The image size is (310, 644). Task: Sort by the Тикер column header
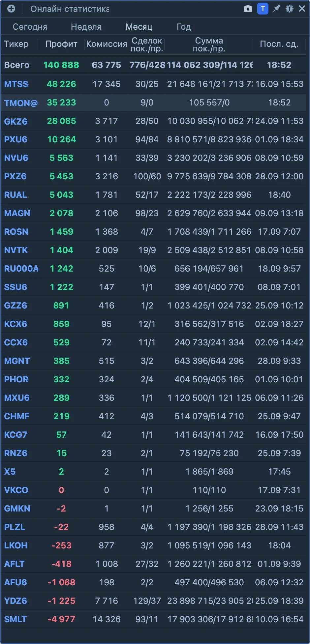tap(16, 44)
